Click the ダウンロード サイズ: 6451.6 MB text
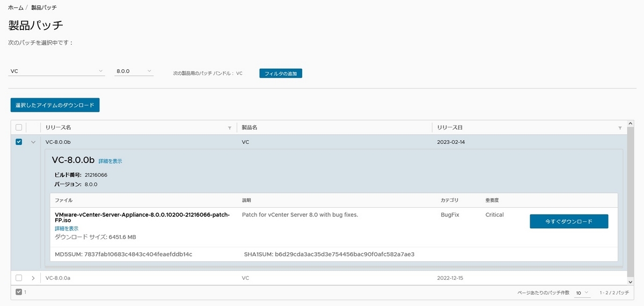This screenshot has width=644, height=306. 96,237
